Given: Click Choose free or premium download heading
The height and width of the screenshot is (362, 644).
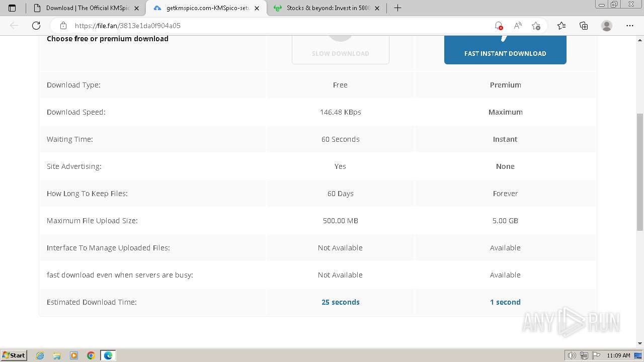Looking at the screenshot, I should click(108, 39).
